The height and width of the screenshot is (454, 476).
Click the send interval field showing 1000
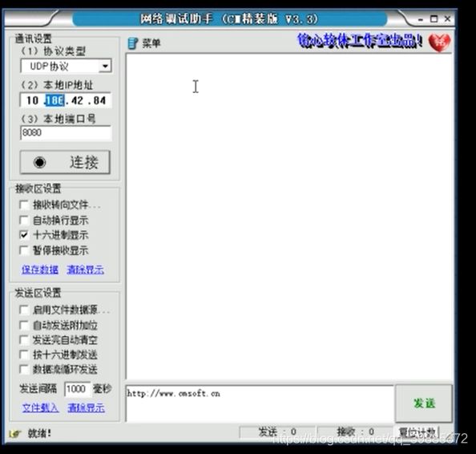[78, 389]
